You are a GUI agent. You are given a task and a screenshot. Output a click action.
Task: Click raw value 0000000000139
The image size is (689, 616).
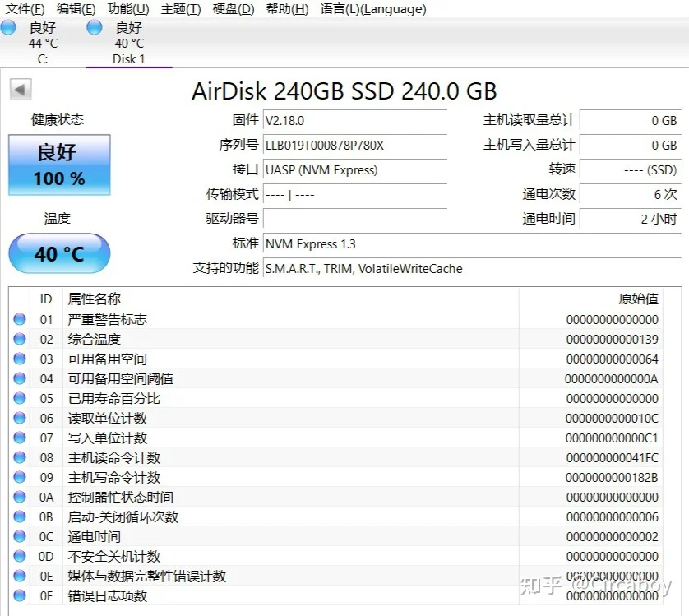(x=612, y=339)
